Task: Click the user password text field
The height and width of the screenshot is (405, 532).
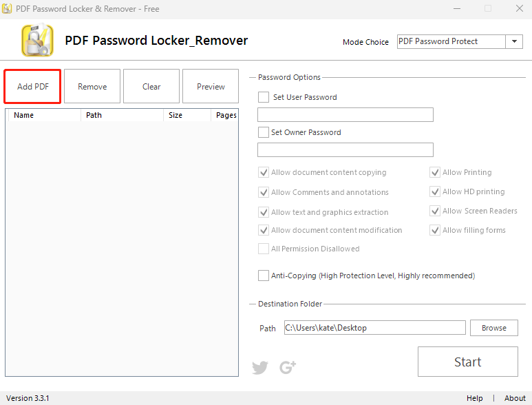Action: click(x=345, y=115)
